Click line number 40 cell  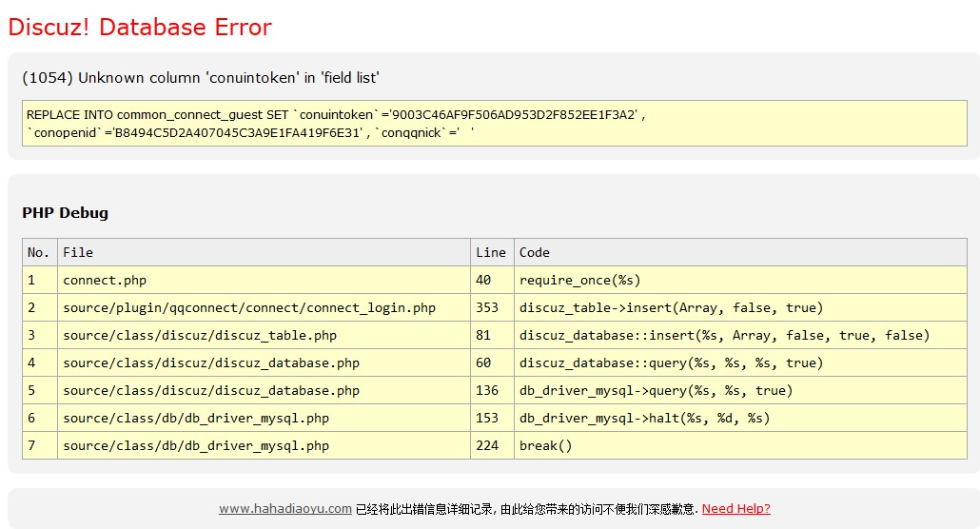coord(492,280)
